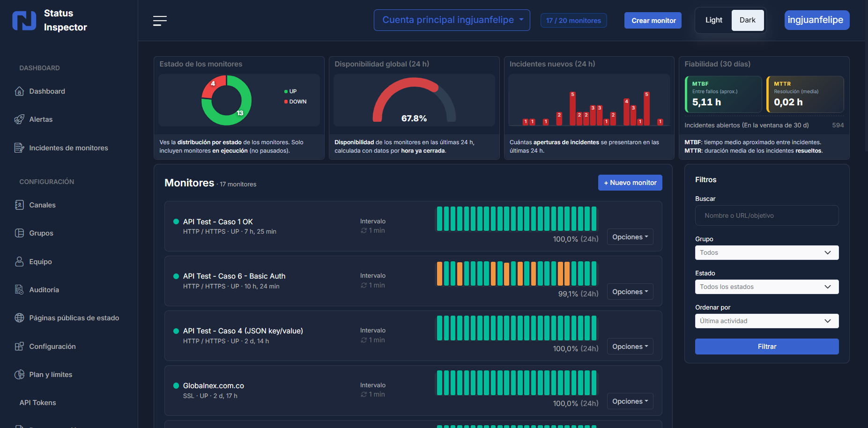
Task: Click the search field labeled Nombre o URL/objetivo
Action: tap(766, 215)
